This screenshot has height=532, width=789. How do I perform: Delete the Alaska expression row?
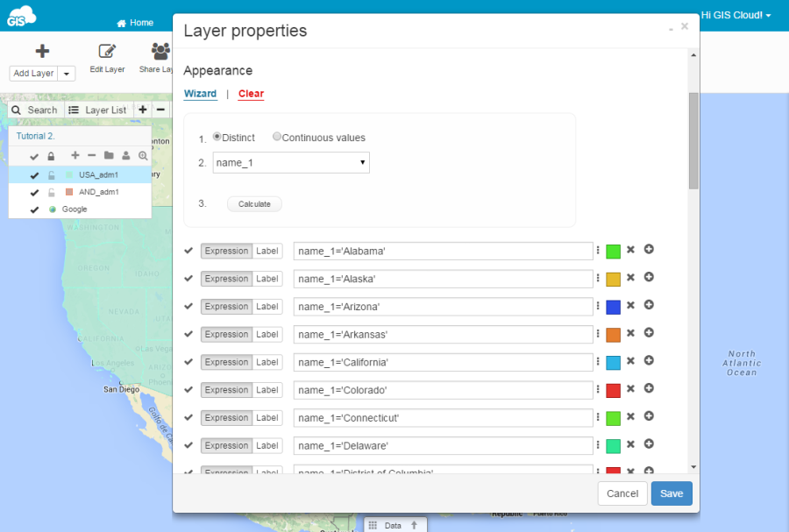[x=630, y=277]
